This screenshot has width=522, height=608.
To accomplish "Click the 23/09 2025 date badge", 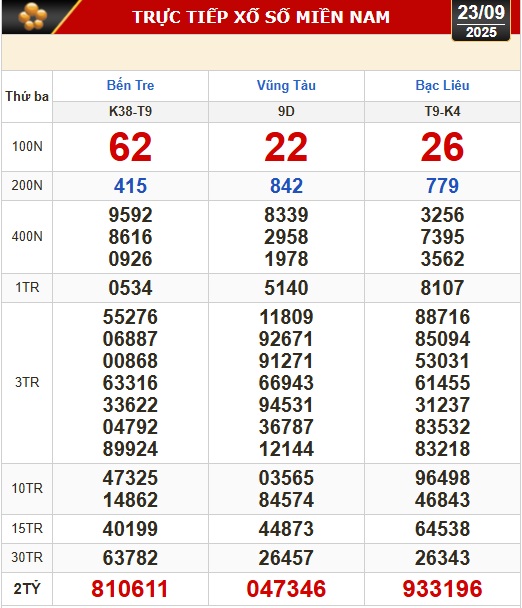I will (481, 21).
